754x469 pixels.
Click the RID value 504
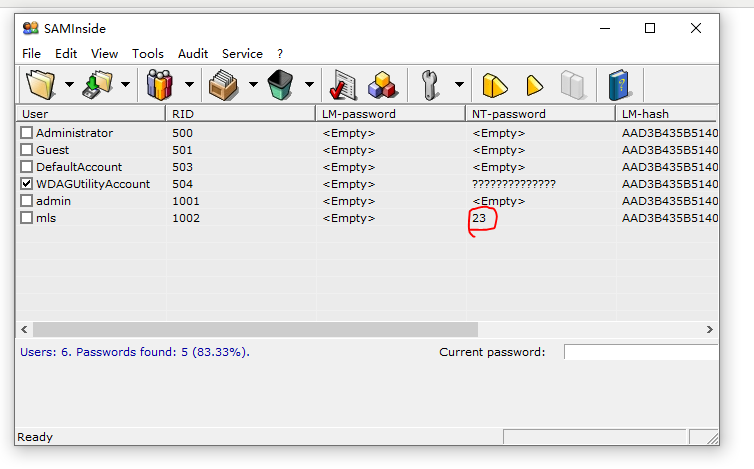point(182,184)
